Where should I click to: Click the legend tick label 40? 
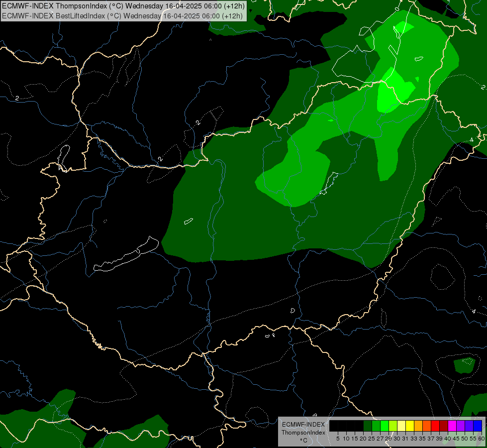[x=448, y=439]
